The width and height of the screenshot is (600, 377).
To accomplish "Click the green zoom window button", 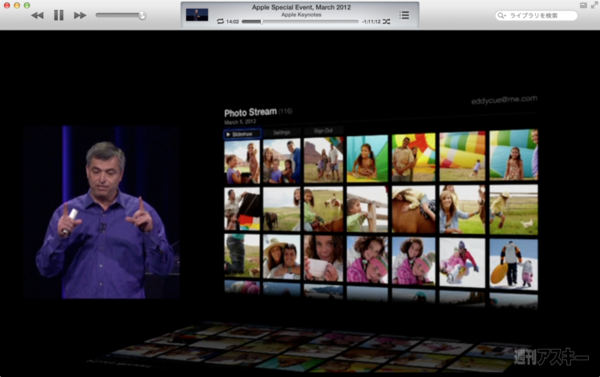I will [27, 5].
